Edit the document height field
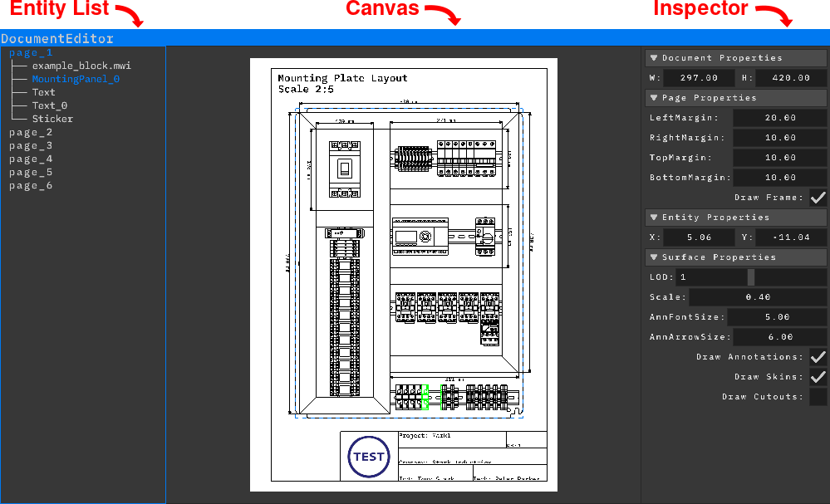 click(791, 78)
